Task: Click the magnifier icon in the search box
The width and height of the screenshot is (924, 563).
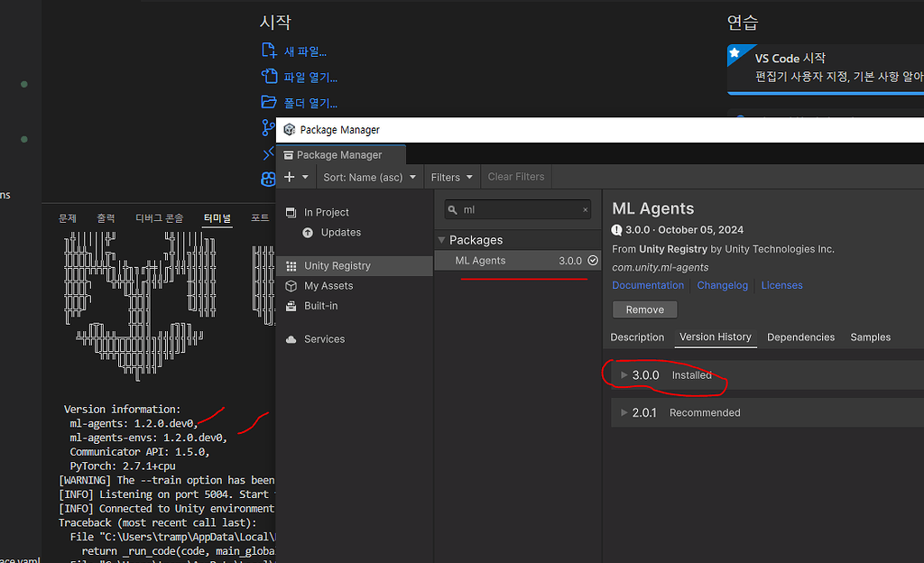Action: [452, 208]
